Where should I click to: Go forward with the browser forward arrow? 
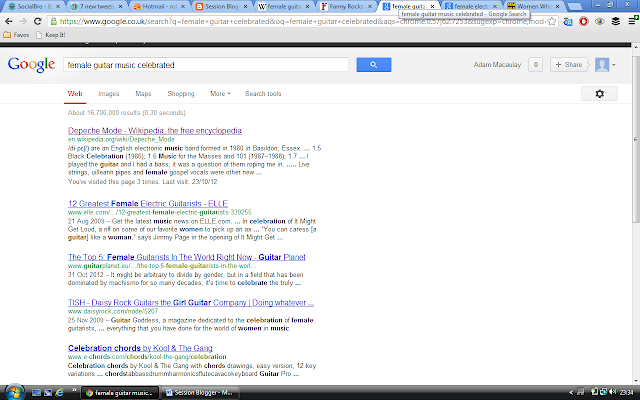[x=23, y=21]
